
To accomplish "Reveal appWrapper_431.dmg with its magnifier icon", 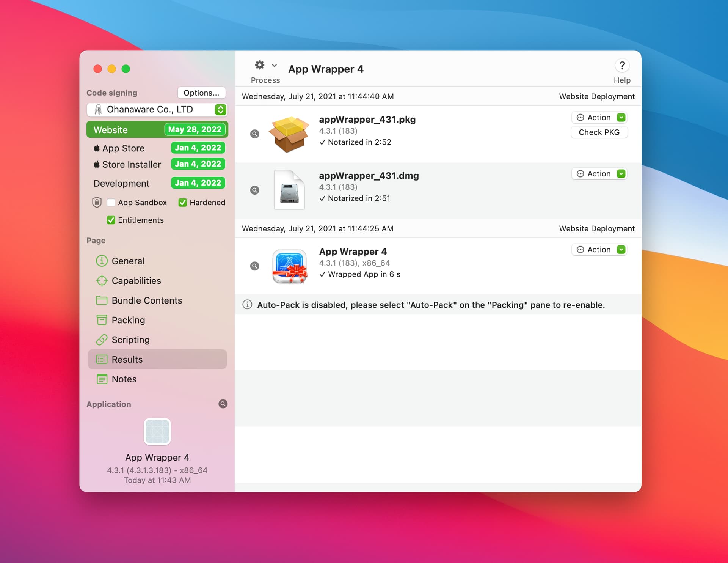I will [x=255, y=190].
